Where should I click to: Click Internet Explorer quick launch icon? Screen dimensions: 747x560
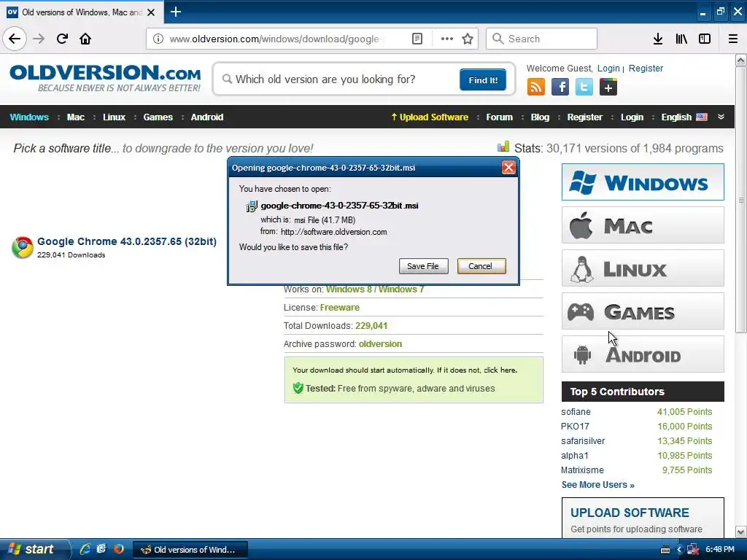[x=85, y=549]
